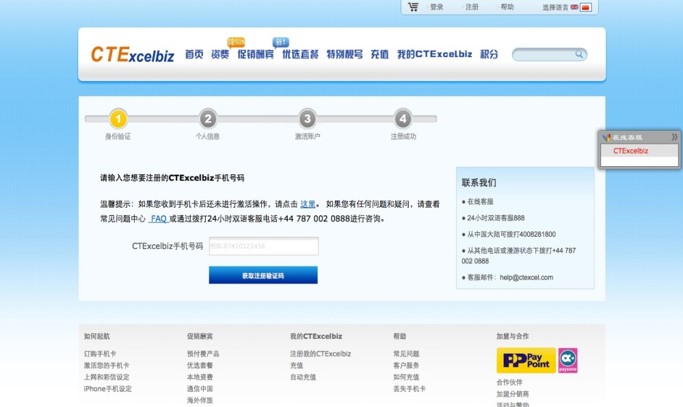Click the search magnifier icon
683x407 pixels.
(x=579, y=54)
